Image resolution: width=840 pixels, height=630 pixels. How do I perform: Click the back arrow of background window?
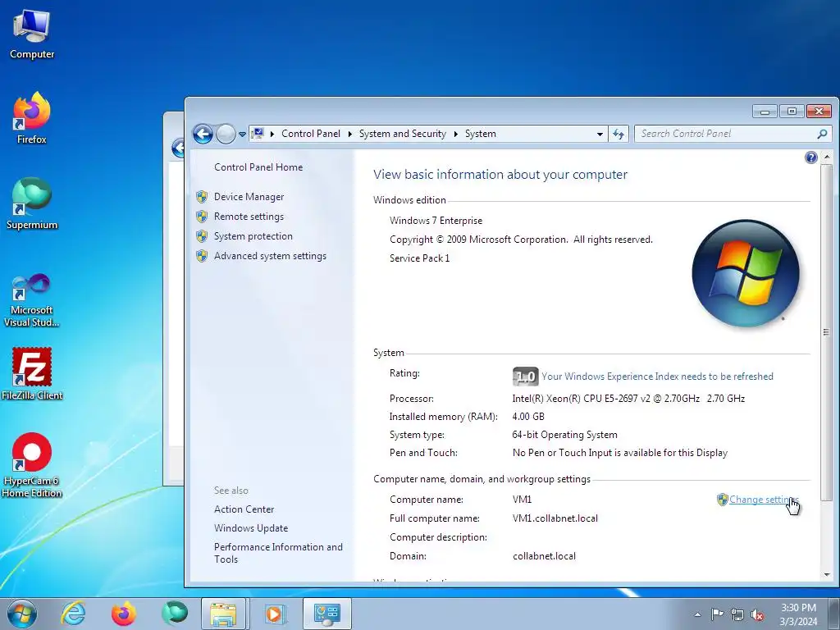[x=178, y=148]
